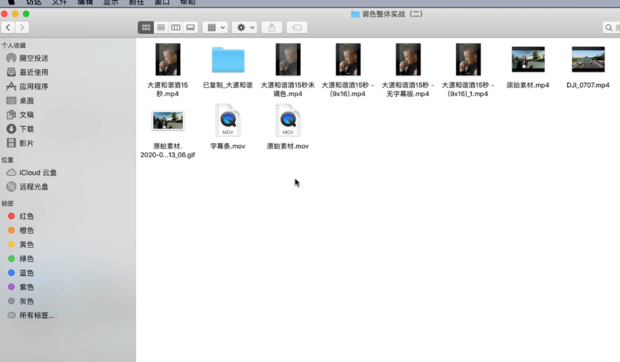
Task: Select QuickTime file 原始素材.mov
Action: click(288, 120)
